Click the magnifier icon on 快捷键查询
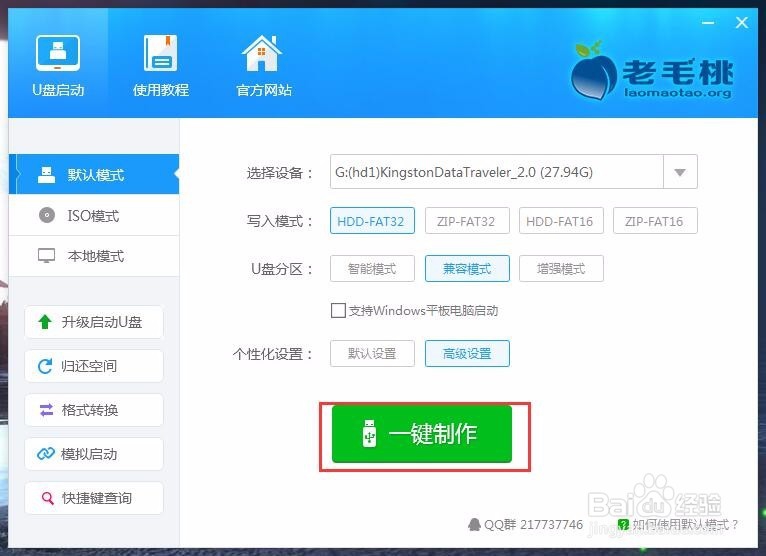This screenshot has height=556, width=766. 47,498
